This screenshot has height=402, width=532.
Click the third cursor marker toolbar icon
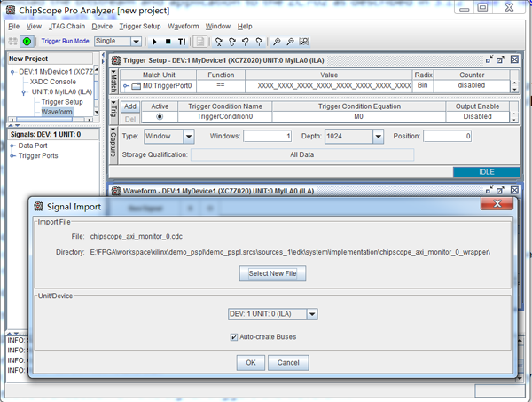pyautogui.click(x=246, y=42)
